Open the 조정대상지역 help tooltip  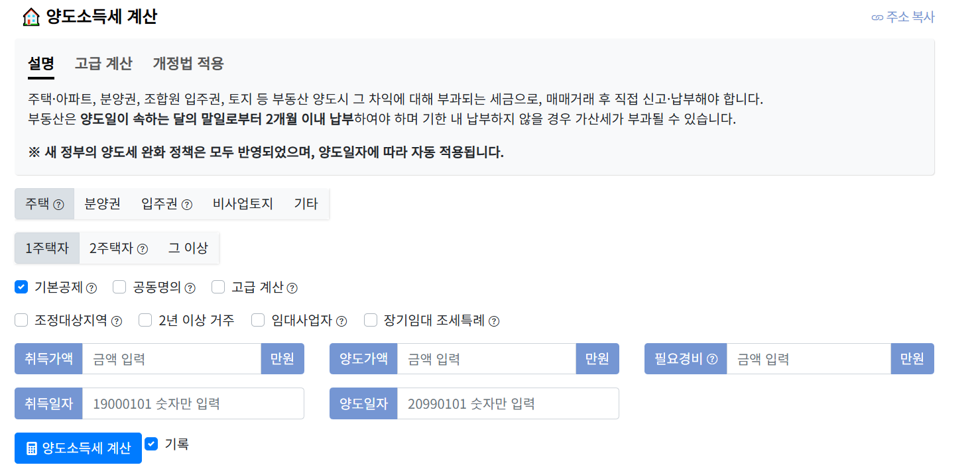[x=117, y=321]
